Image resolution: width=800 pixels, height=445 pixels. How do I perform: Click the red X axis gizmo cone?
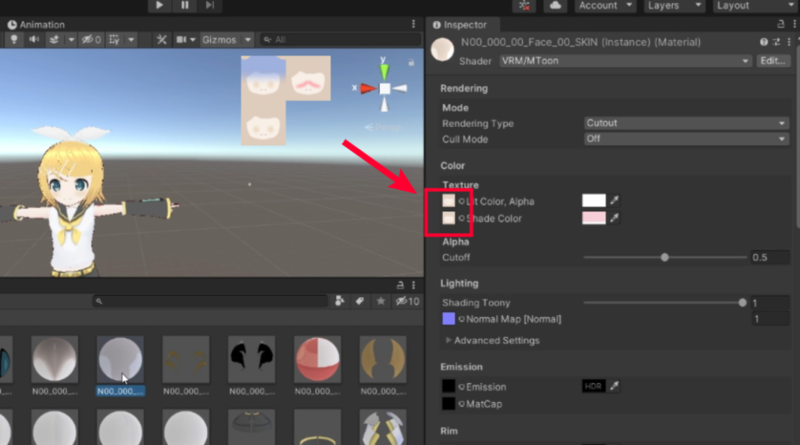(367, 89)
